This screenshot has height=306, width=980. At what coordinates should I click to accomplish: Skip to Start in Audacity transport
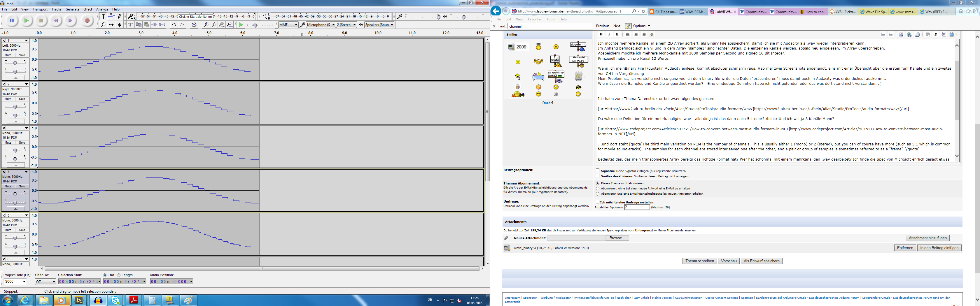(x=56, y=20)
